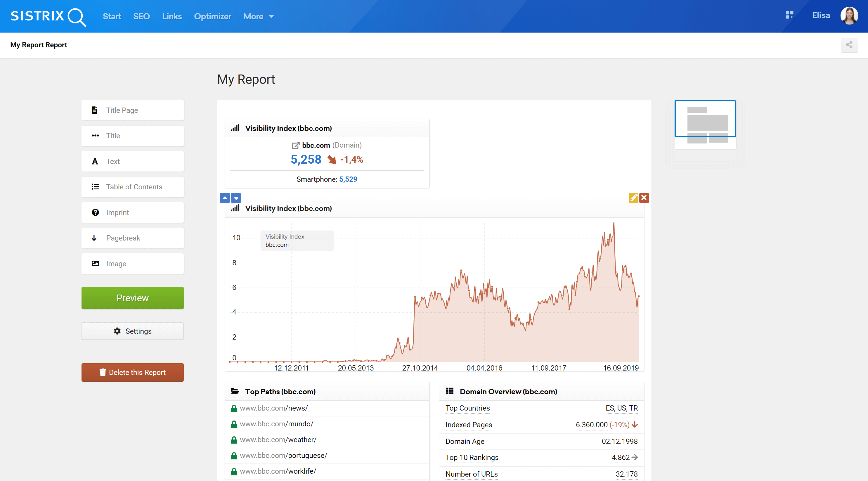The height and width of the screenshot is (481, 868).
Task: Open the dashboard grid icon in header
Action: coord(789,15)
